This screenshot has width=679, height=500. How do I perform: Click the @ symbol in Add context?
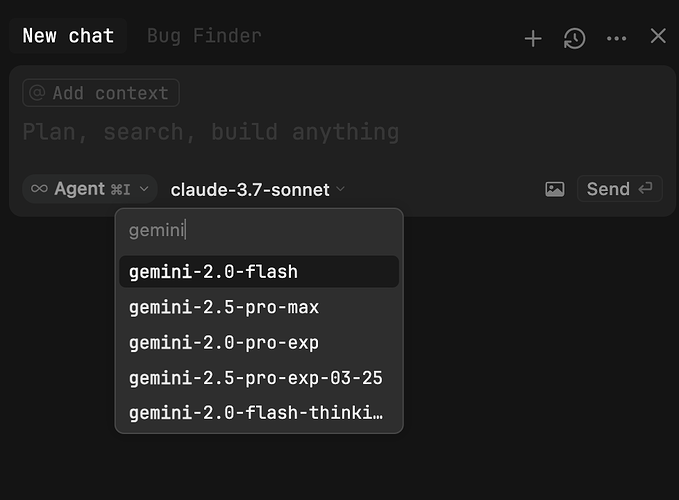click(37, 93)
